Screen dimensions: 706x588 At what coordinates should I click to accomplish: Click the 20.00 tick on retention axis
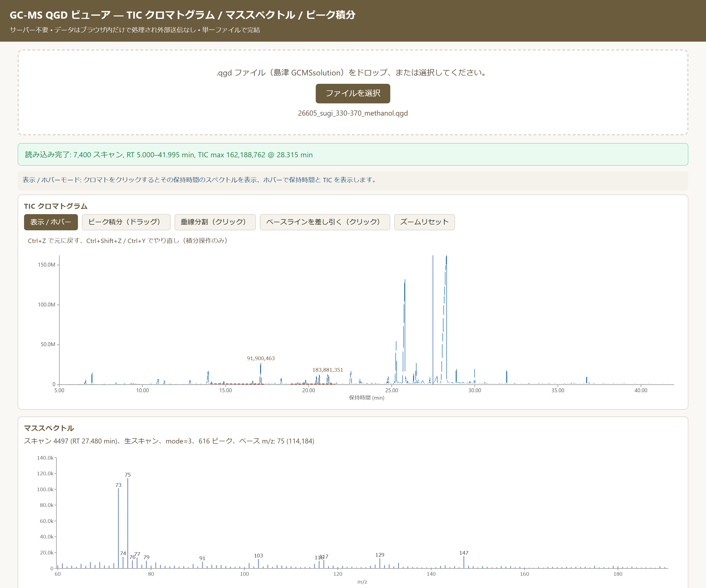point(309,390)
